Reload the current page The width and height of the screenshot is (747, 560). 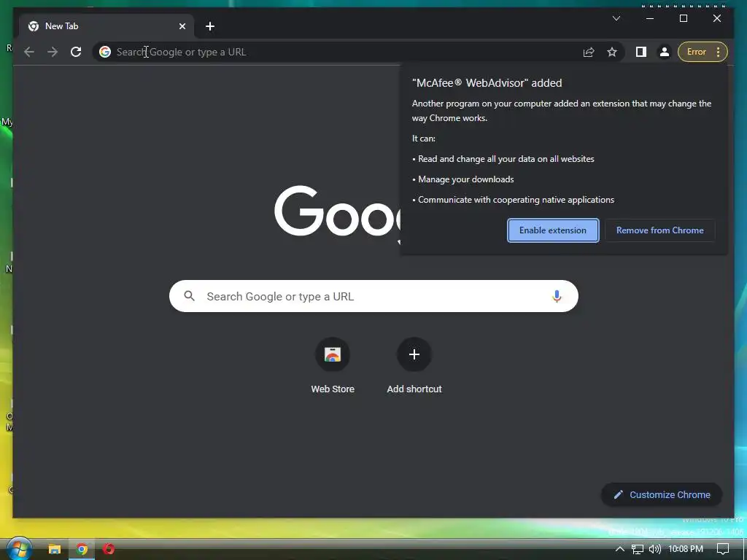pos(76,52)
